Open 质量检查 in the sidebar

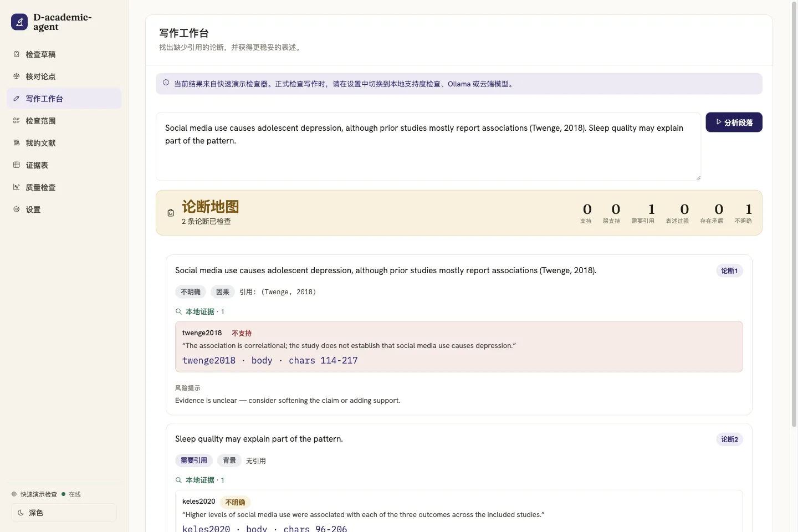[x=64, y=187]
